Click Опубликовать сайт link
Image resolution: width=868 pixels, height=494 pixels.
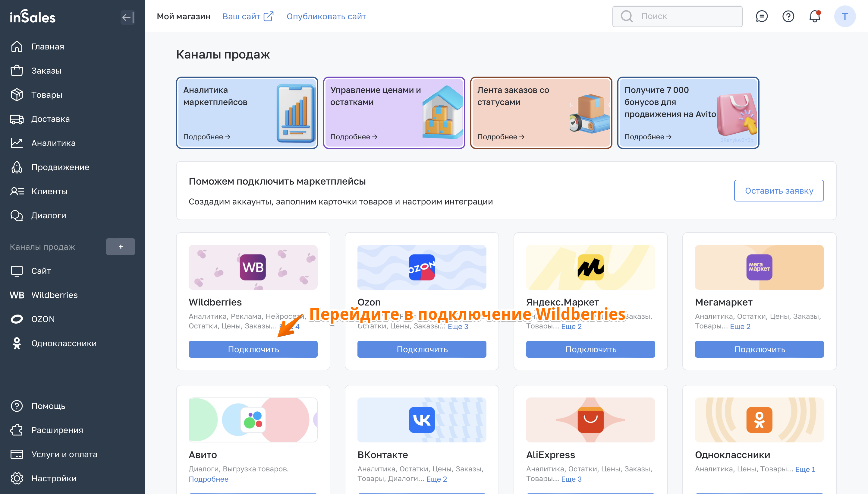326,16
